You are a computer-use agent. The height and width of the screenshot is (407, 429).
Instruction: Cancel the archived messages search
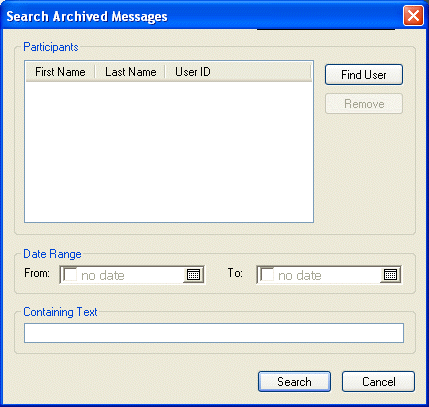(x=378, y=382)
